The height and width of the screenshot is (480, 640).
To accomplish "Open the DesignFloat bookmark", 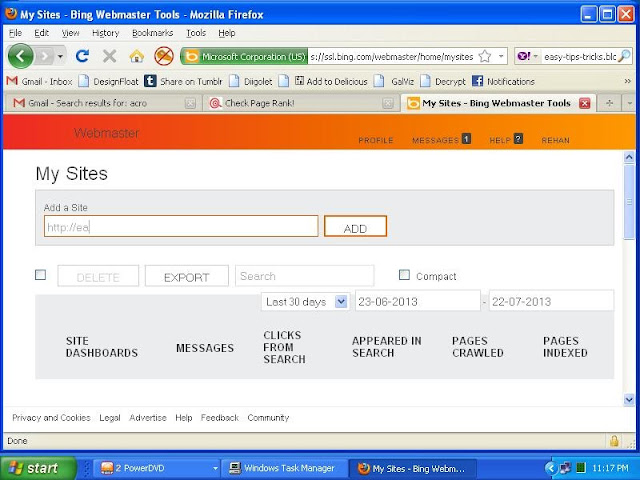I will (109, 82).
